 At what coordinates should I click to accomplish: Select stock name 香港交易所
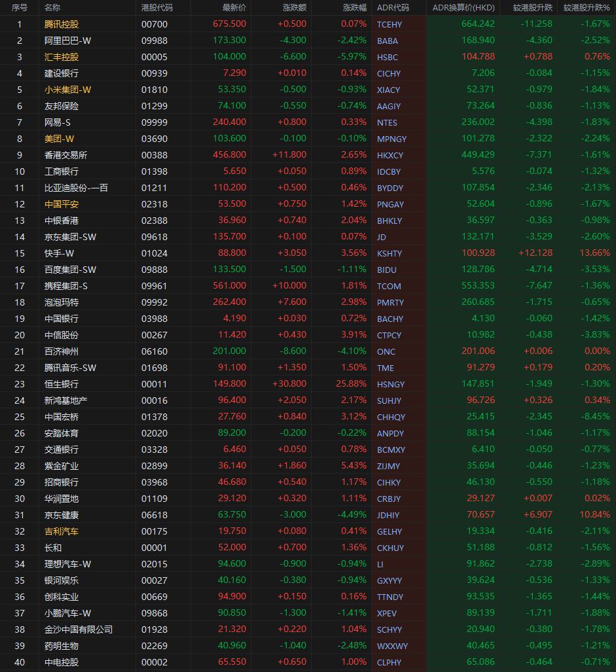click(65, 155)
